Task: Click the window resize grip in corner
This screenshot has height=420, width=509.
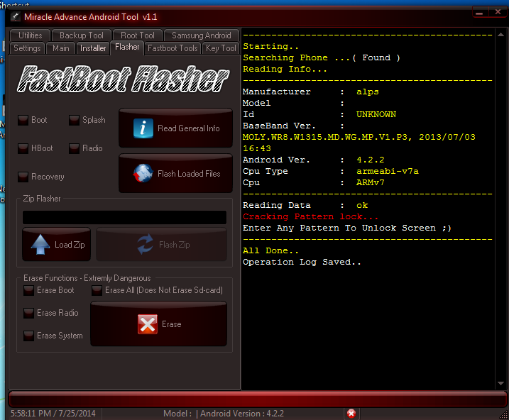Action: pyautogui.click(x=504, y=415)
